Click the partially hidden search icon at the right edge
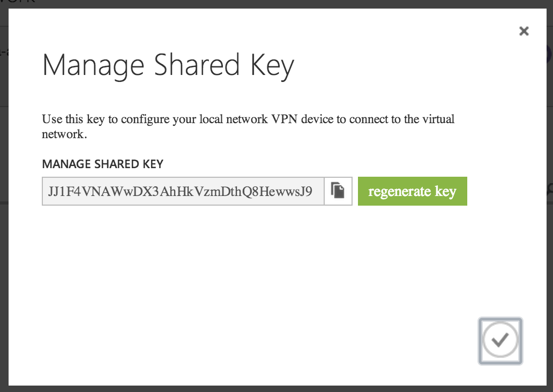Image resolution: width=553 pixels, height=392 pixels. pos(550,188)
